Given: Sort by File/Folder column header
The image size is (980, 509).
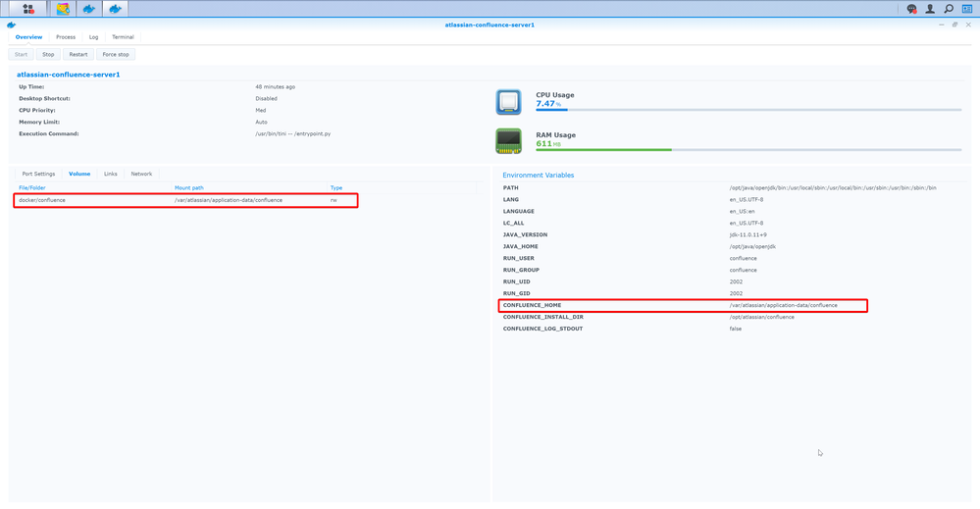Looking at the screenshot, I should point(31,187).
